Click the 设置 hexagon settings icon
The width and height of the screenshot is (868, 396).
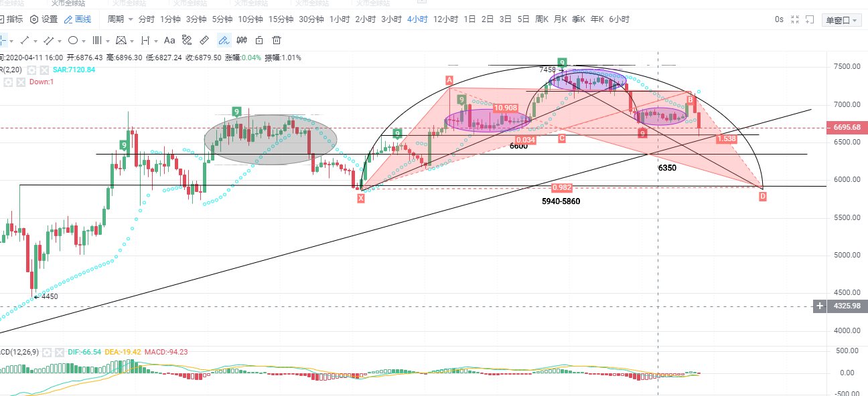34,19
